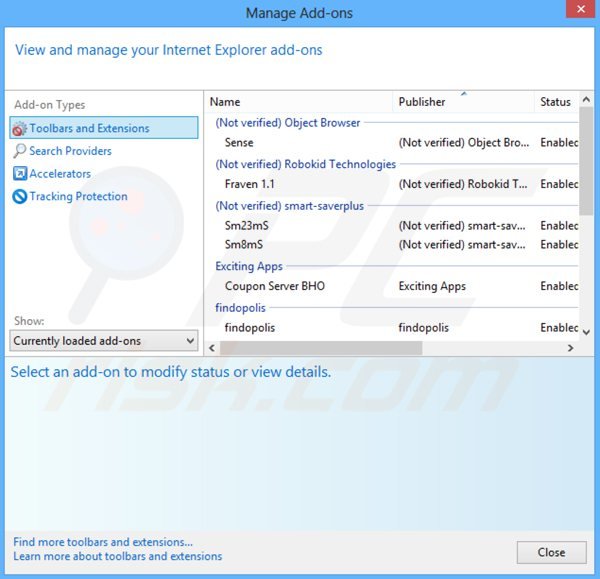Sort list by Publisher column header
600x579 pixels.
pos(421,102)
